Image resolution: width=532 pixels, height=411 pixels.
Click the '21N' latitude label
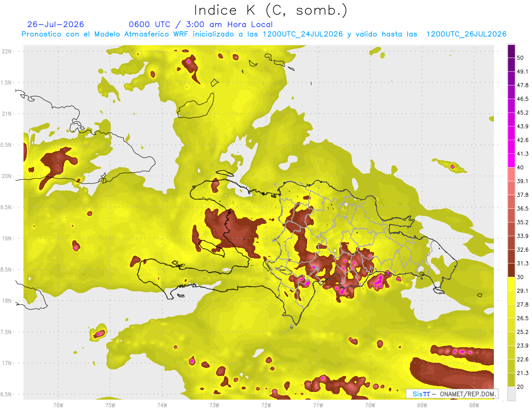(6, 114)
